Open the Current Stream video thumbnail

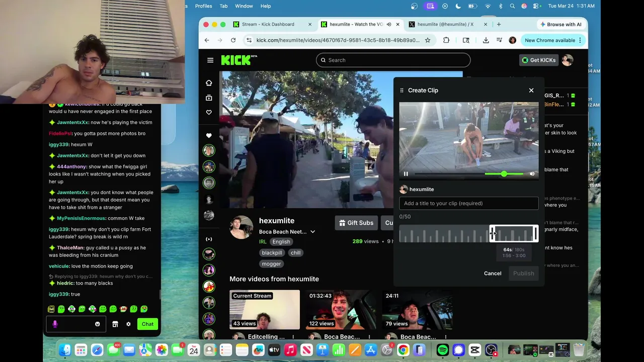[265, 309]
